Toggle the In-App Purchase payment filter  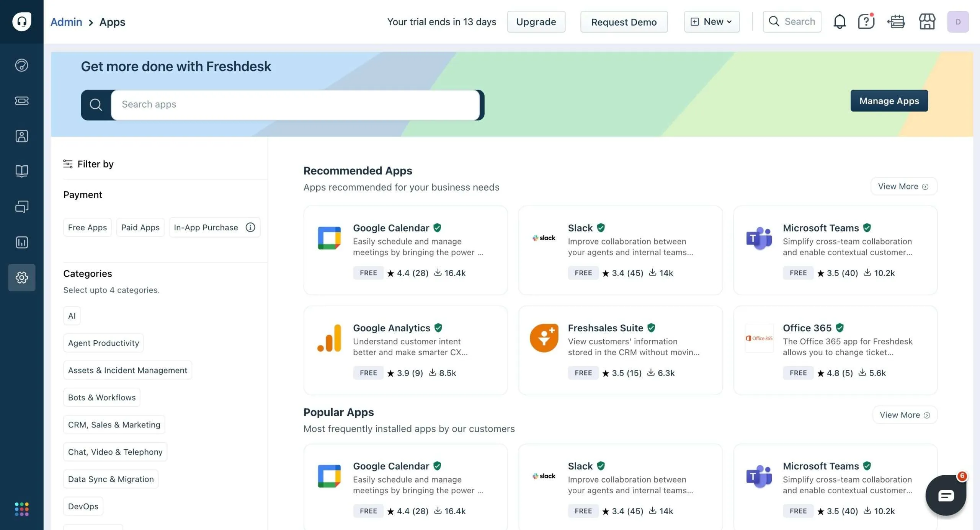click(x=215, y=227)
